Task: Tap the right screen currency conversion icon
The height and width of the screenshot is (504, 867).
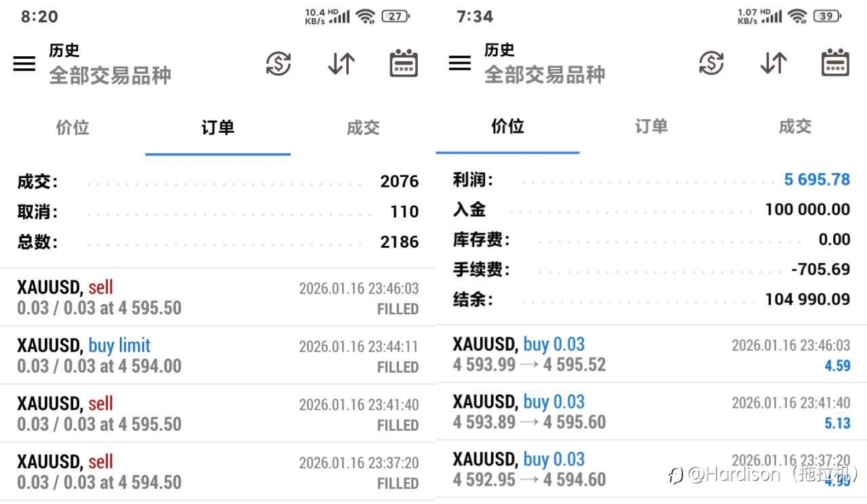Action: [x=711, y=63]
